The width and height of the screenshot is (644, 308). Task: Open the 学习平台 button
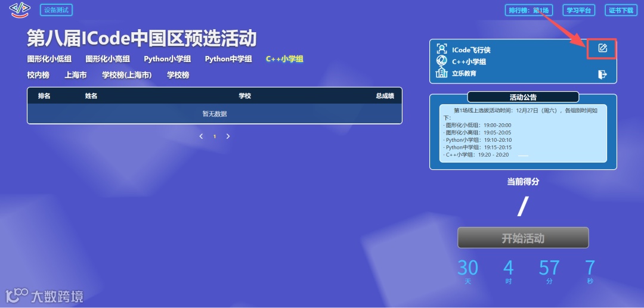[578, 10]
